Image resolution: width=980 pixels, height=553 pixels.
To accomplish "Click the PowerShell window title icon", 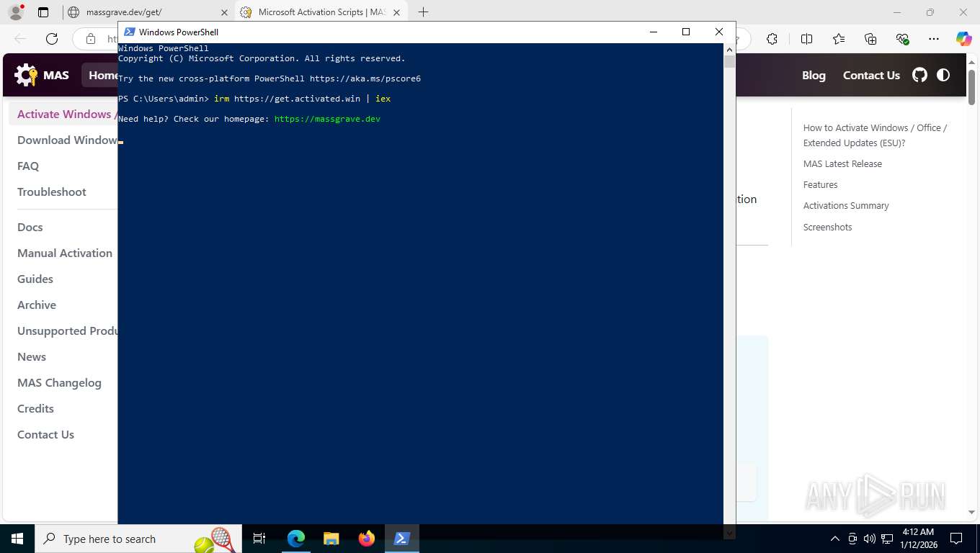I will [129, 32].
